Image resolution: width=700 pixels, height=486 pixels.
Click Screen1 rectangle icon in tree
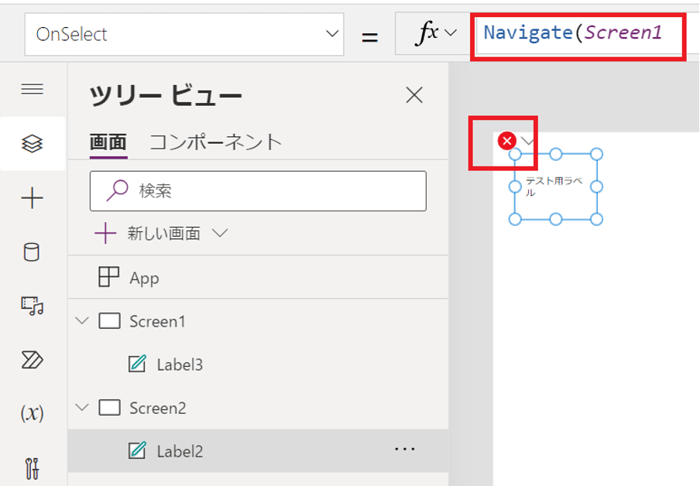click(109, 321)
